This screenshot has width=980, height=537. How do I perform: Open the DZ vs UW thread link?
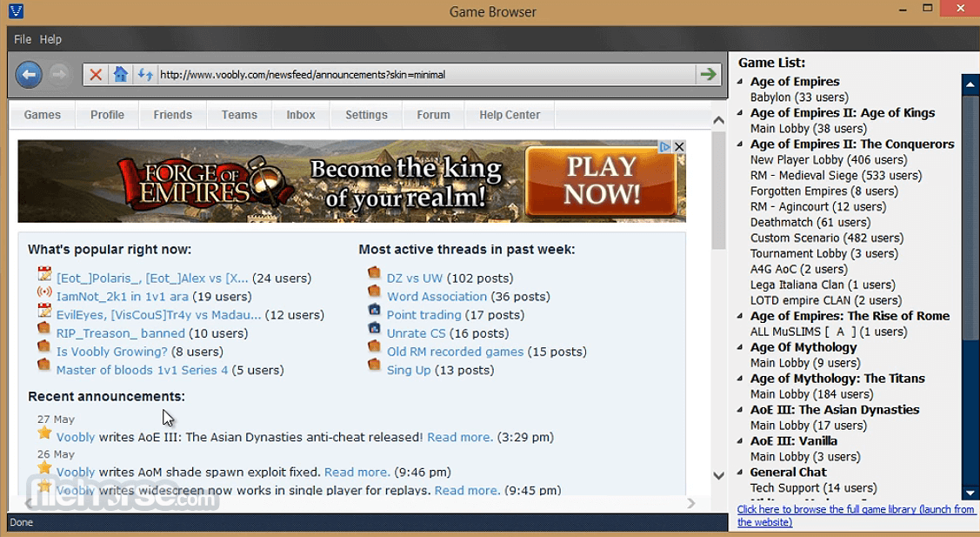point(415,278)
